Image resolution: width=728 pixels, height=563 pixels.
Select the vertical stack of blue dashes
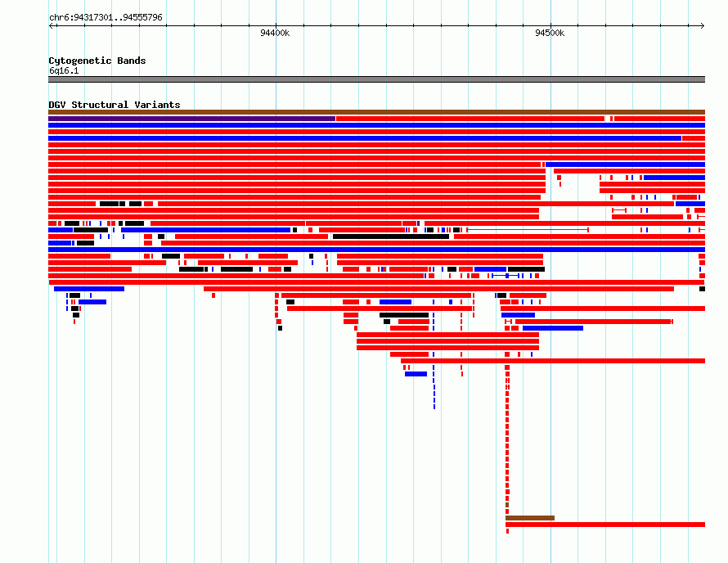pyautogui.click(x=434, y=387)
